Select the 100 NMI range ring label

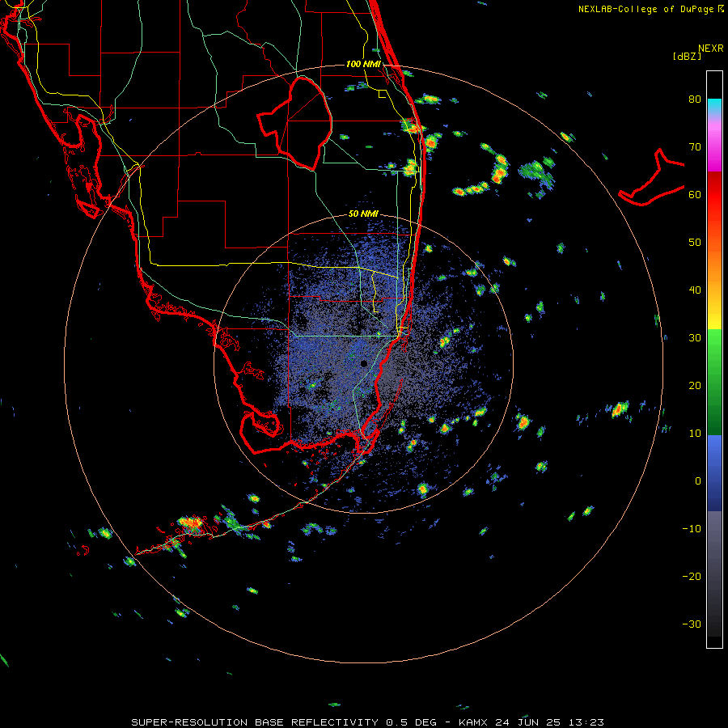[x=363, y=64]
